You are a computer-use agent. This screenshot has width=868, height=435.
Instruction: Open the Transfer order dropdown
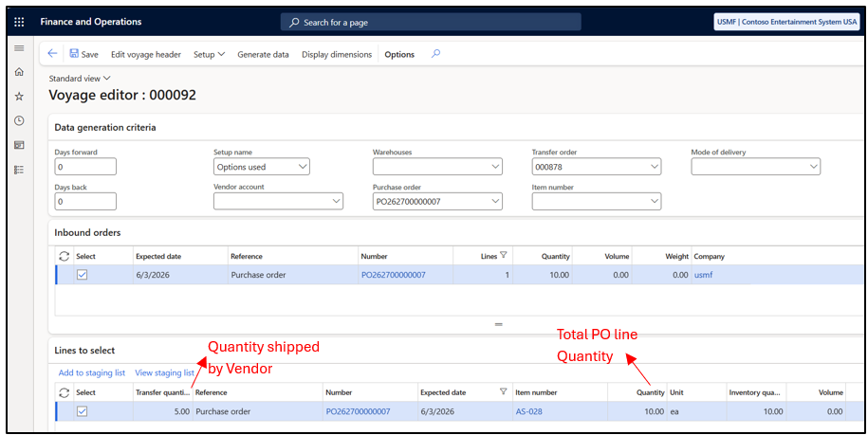coord(655,167)
